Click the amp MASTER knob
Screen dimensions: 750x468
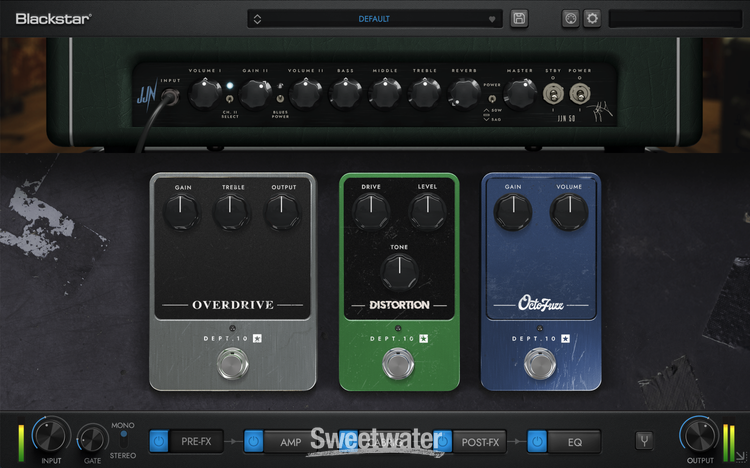tap(520, 94)
